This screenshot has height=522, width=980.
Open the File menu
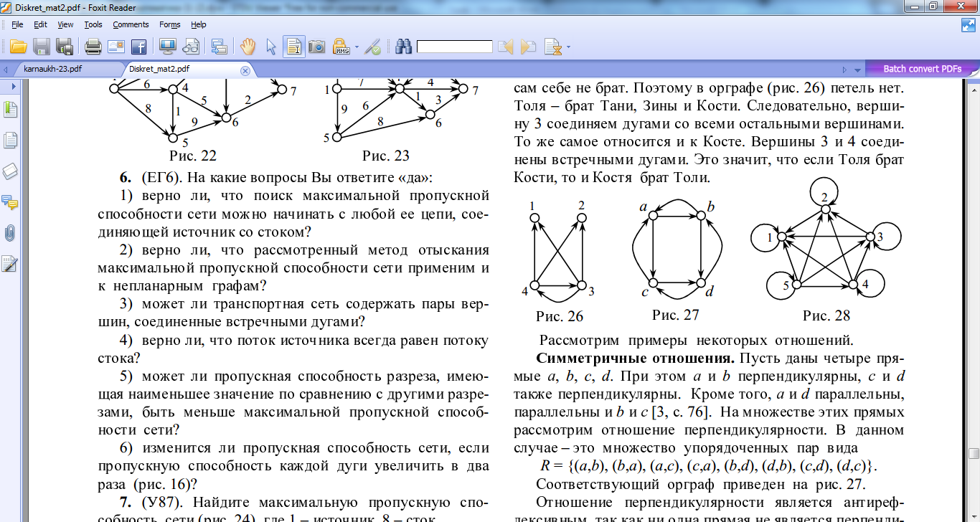17,24
